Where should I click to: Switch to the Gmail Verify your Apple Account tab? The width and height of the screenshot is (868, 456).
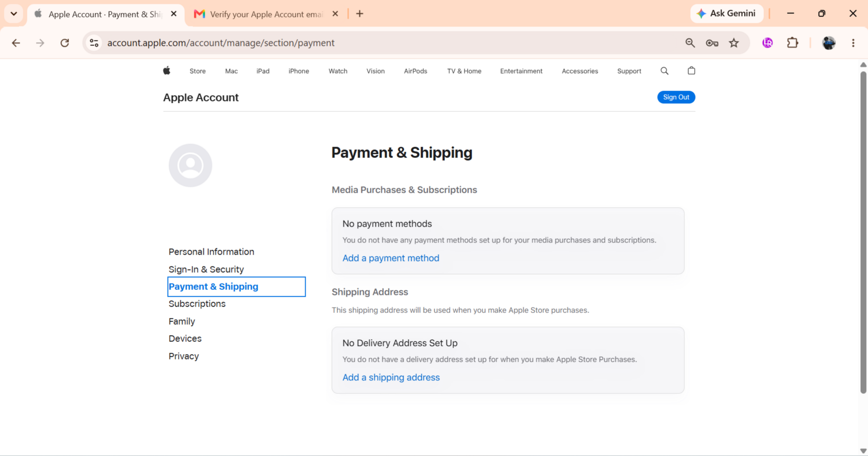267,14
